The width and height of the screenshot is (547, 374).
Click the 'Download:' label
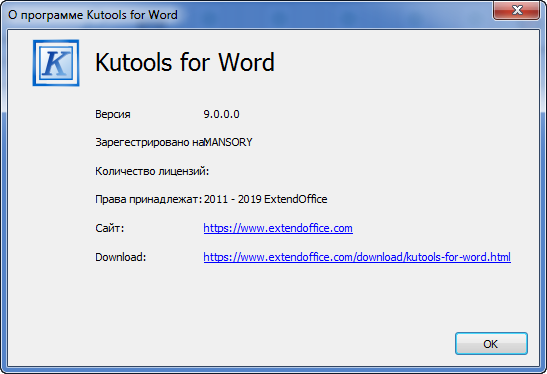pos(121,257)
